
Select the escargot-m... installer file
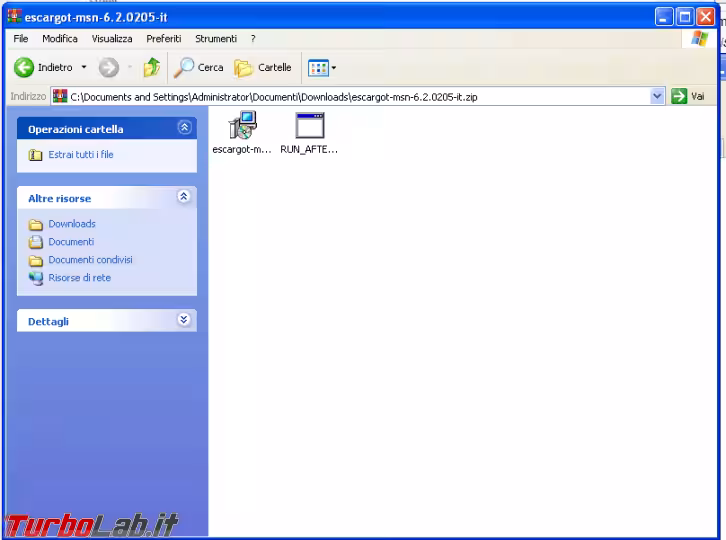[242, 132]
